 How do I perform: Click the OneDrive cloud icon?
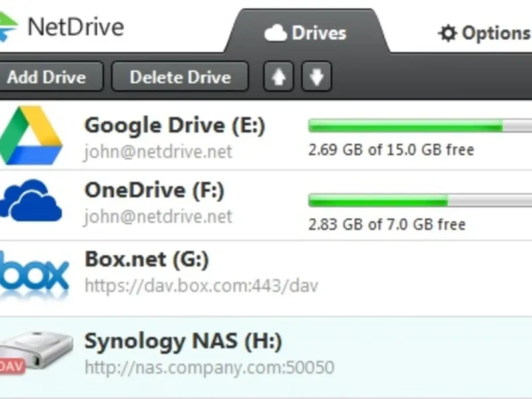pos(31,201)
